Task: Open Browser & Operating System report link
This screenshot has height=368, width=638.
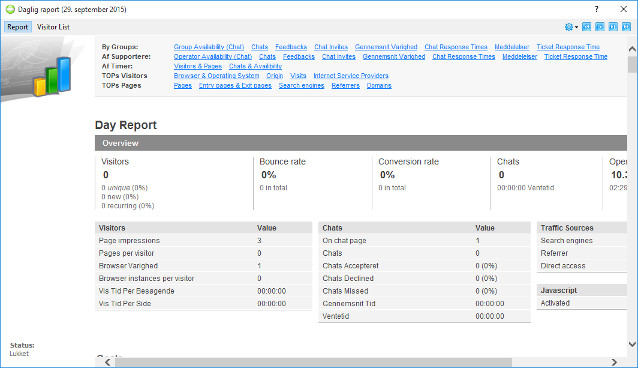Action: click(216, 76)
